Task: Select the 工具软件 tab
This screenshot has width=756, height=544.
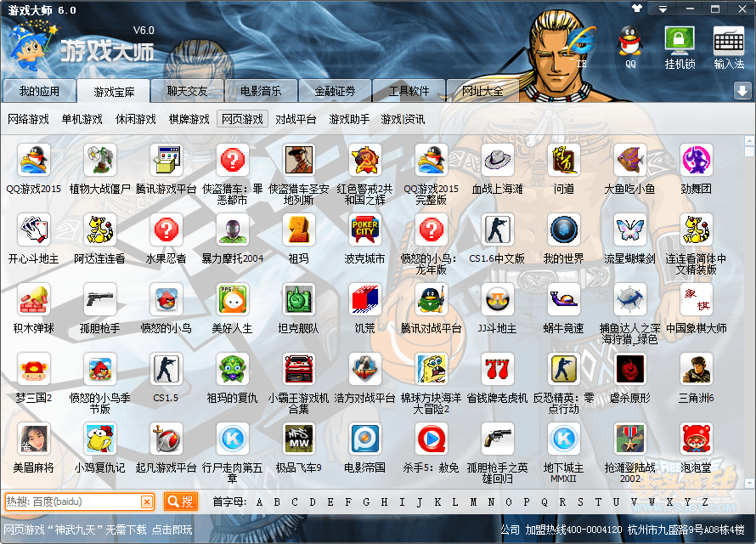Action: point(409,91)
